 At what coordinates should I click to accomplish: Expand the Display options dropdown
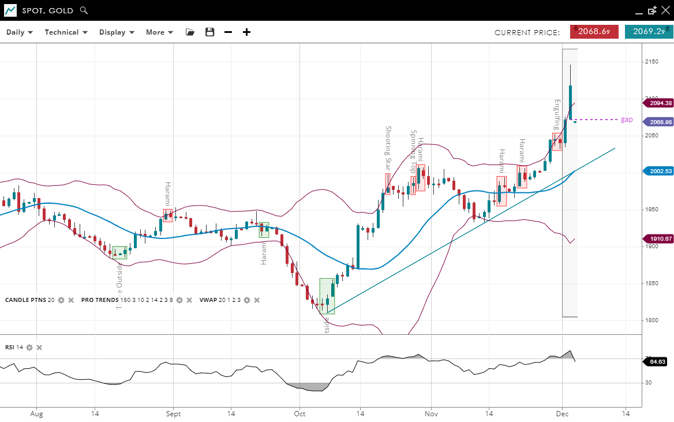pyautogui.click(x=117, y=32)
